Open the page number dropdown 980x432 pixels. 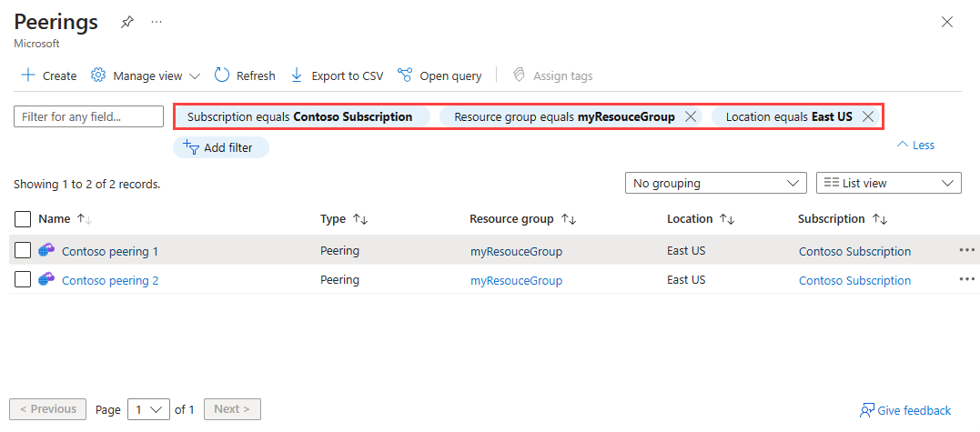(x=149, y=409)
